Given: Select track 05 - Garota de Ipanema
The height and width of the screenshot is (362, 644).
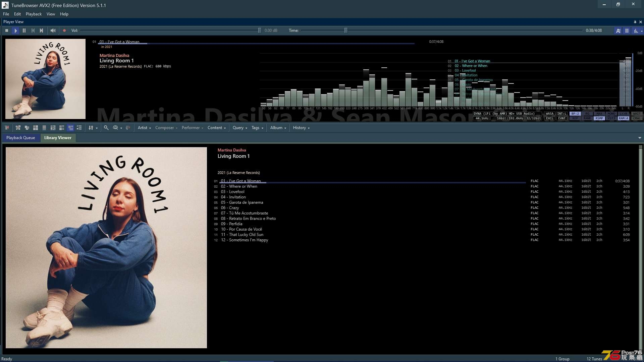Looking at the screenshot, I should click(422, 202).
